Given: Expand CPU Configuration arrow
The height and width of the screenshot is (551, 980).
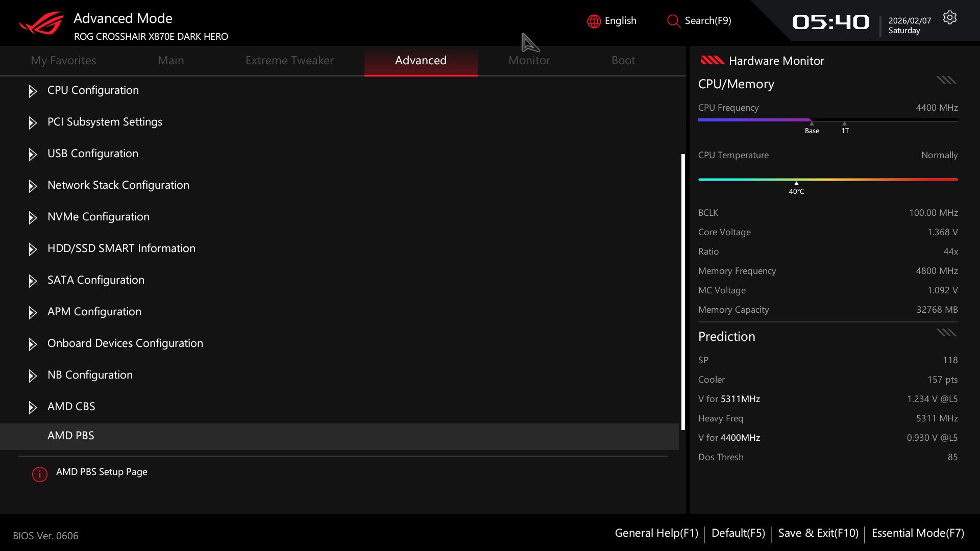Looking at the screenshot, I should (33, 91).
